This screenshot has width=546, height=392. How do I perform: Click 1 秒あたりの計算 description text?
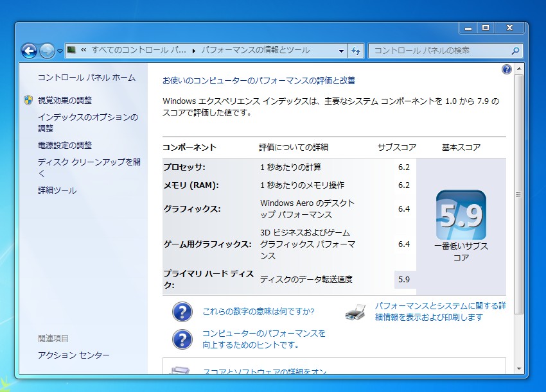[x=290, y=167]
